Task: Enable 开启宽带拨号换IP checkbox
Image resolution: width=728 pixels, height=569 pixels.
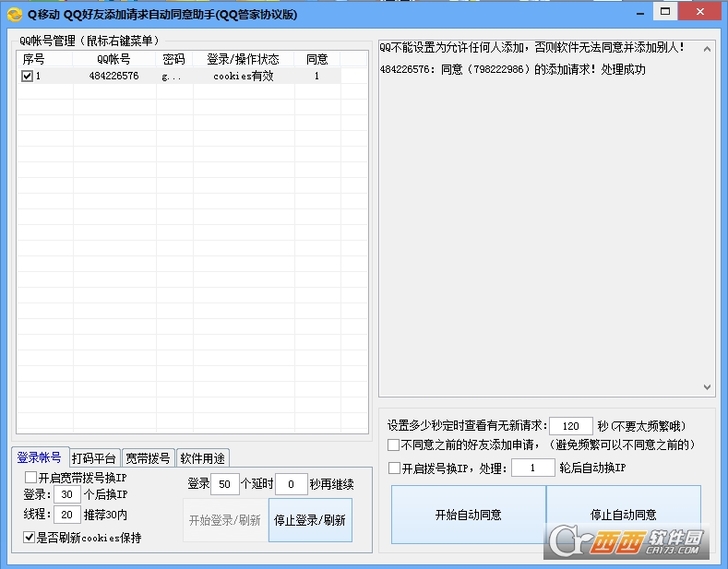Action: (x=30, y=477)
